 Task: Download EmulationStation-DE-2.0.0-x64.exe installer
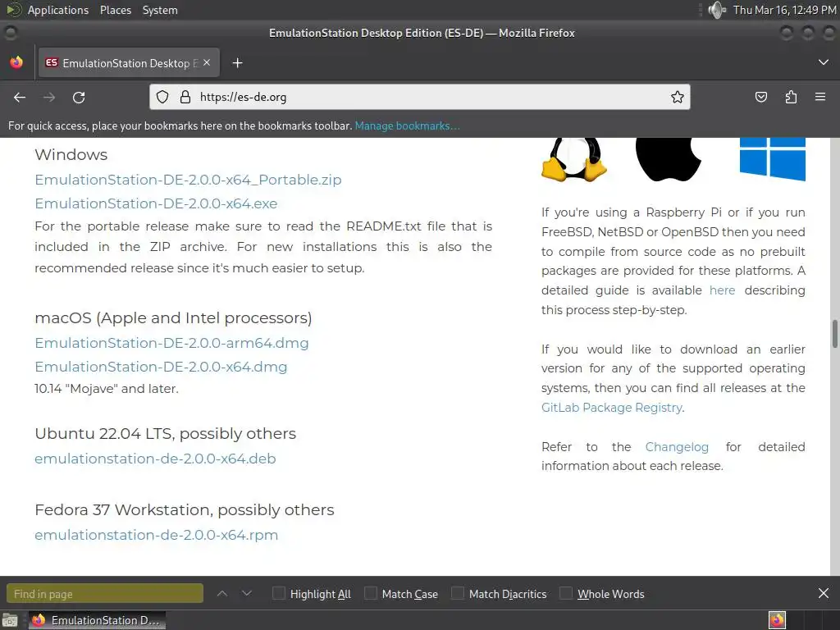coord(156,203)
